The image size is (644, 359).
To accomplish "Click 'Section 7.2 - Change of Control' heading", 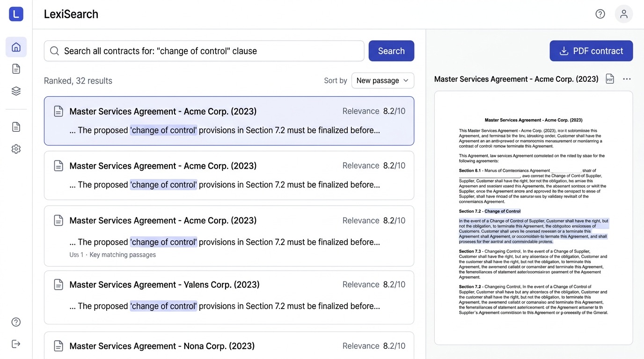I will [x=490, y=211].
